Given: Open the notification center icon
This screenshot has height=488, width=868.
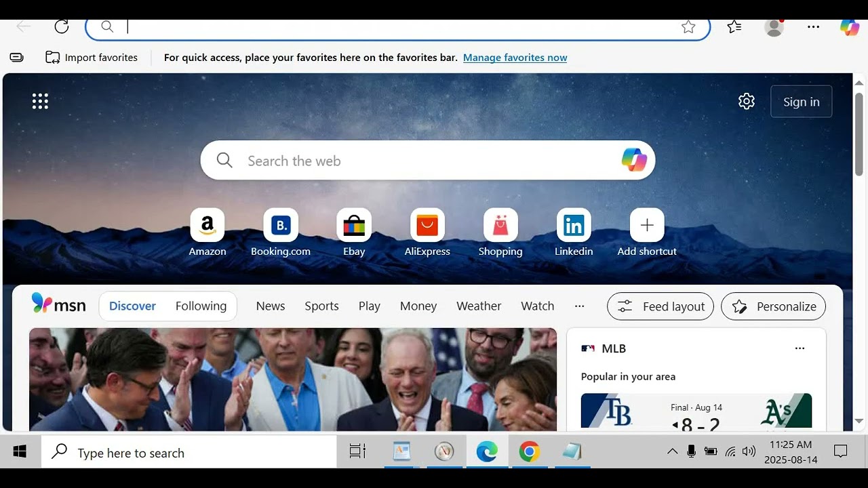Looking at the screenshot, I should point(840,451).
